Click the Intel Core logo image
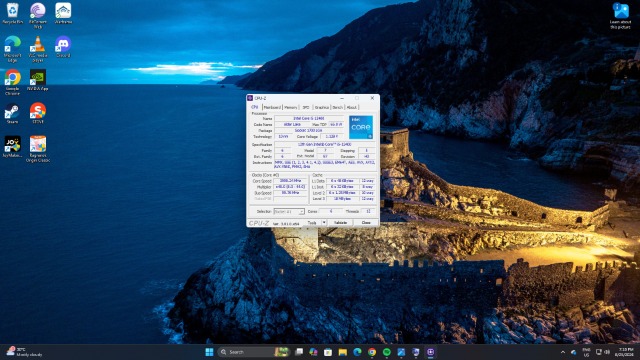This screenshot has width=640, height=360. coord(361,127)
